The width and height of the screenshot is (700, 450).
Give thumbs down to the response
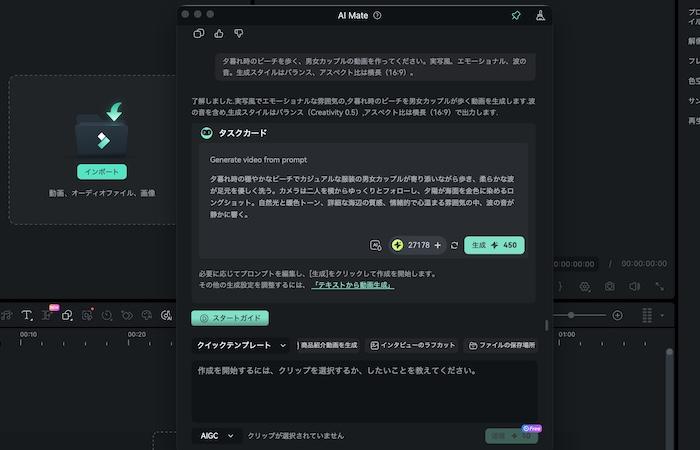tap(239, 33)
